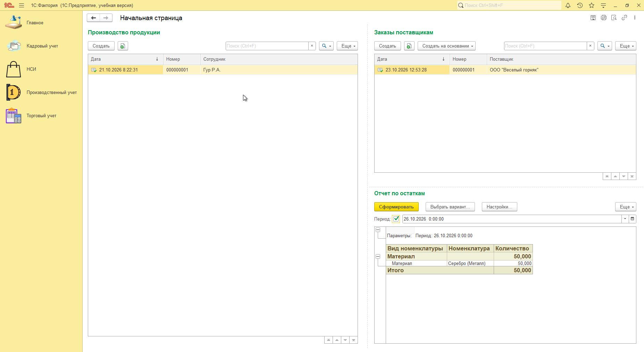Open search options dropdown in Производство продукции
The width and height of the screenshot is (644, 352).
(x=326, y=46)
